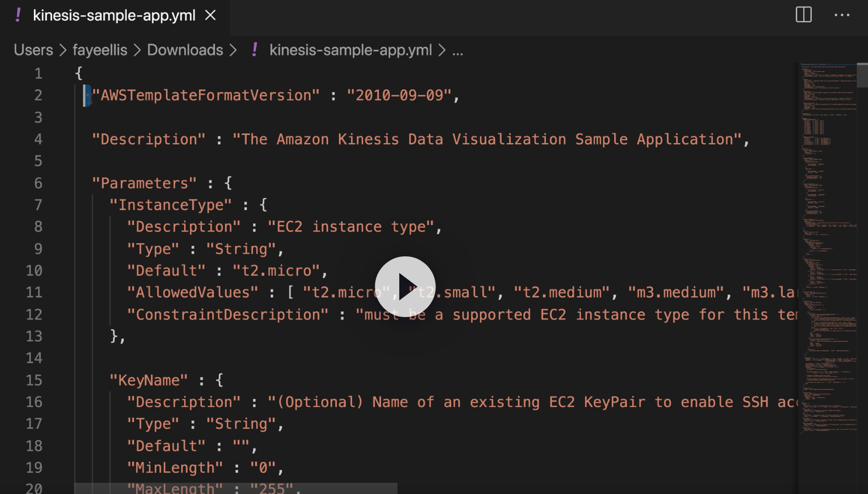Viewport: 868px width, 494px height.
Task: Click the YAML file icon in breadcrumb
Action: [x=254, y=50]
